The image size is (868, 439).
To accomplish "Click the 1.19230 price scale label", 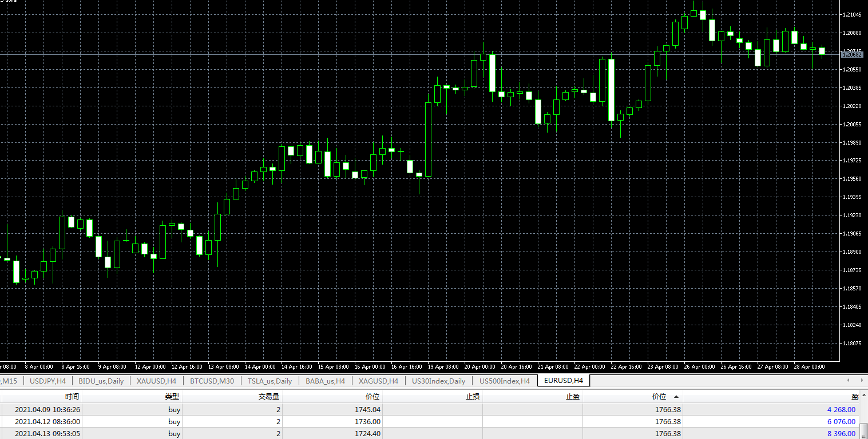I will coord(853,215).
